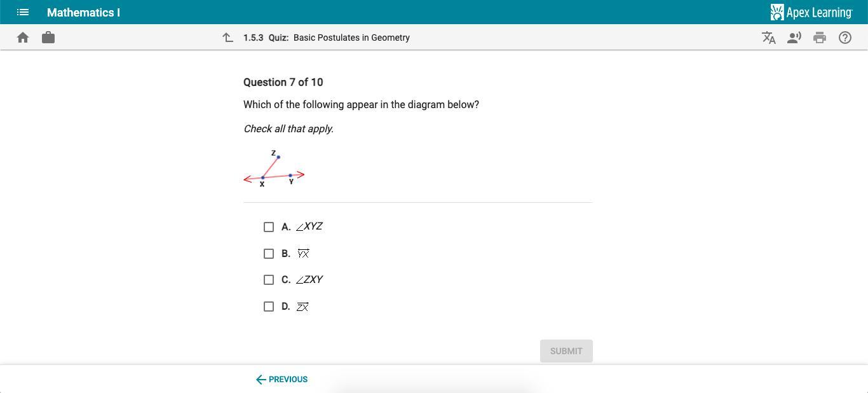This screenshot has height=393, width=868.
Task: Click the geometry diagram image
Action: pyautogui.click(x=275, y=169)
